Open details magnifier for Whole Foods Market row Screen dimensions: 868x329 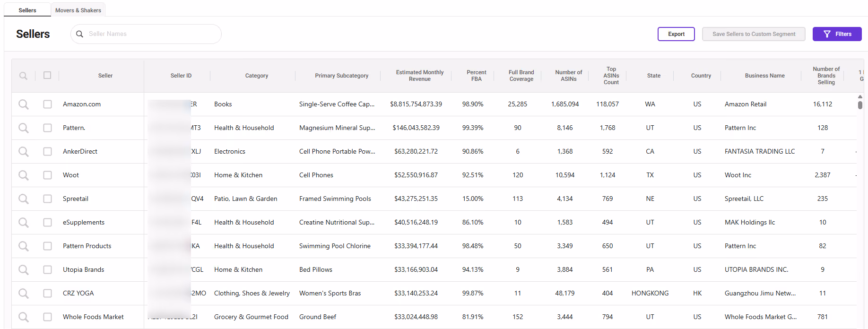click(23, 317)
